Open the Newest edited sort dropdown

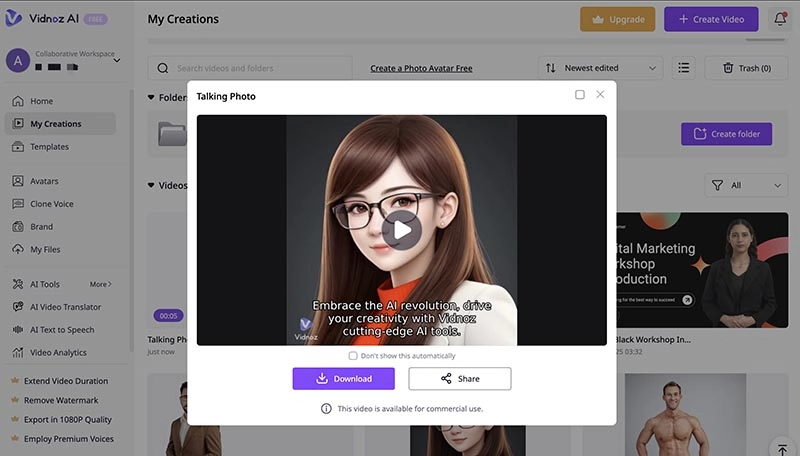pos(600,68)
